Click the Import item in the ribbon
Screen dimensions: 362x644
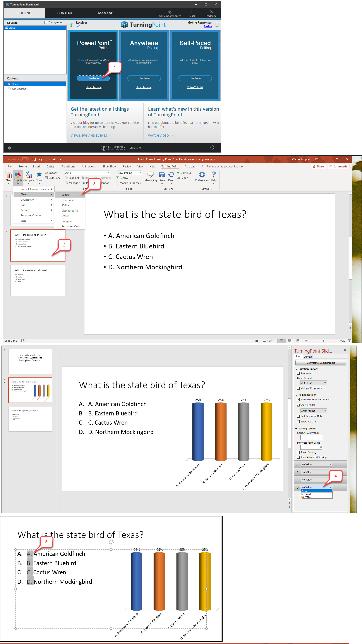pos(51,173)
